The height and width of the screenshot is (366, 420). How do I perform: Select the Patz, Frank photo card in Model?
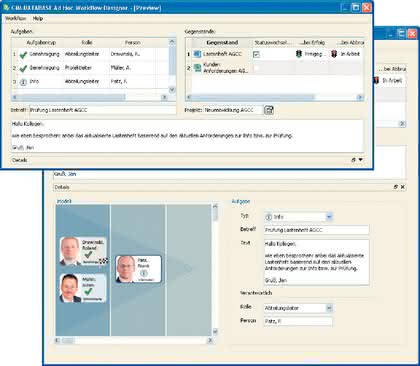139,269
